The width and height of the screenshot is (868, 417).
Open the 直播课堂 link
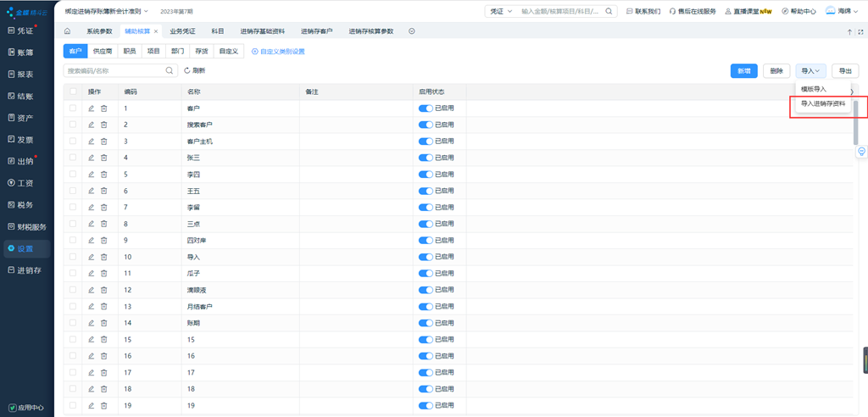click(748, 11)
